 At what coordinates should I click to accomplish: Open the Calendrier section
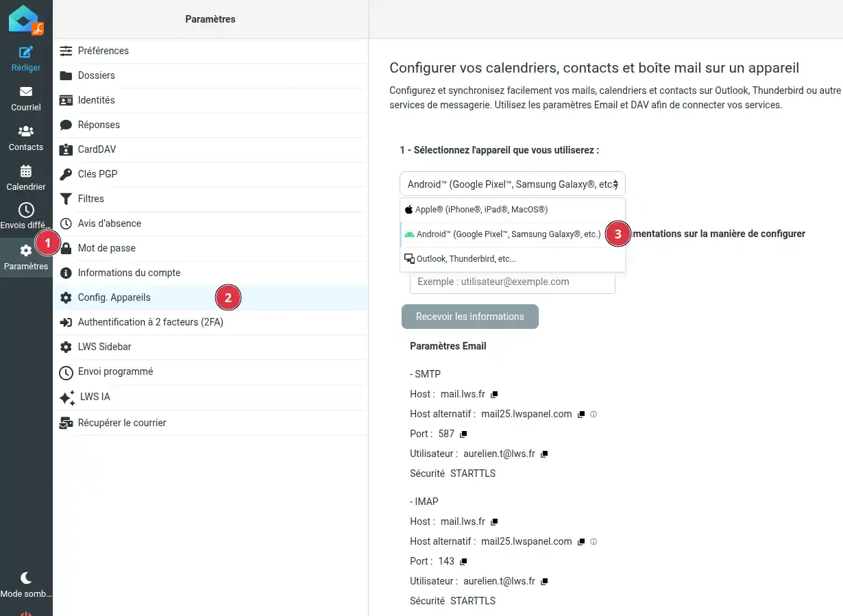pyautogui.click(x=26, y=178)
